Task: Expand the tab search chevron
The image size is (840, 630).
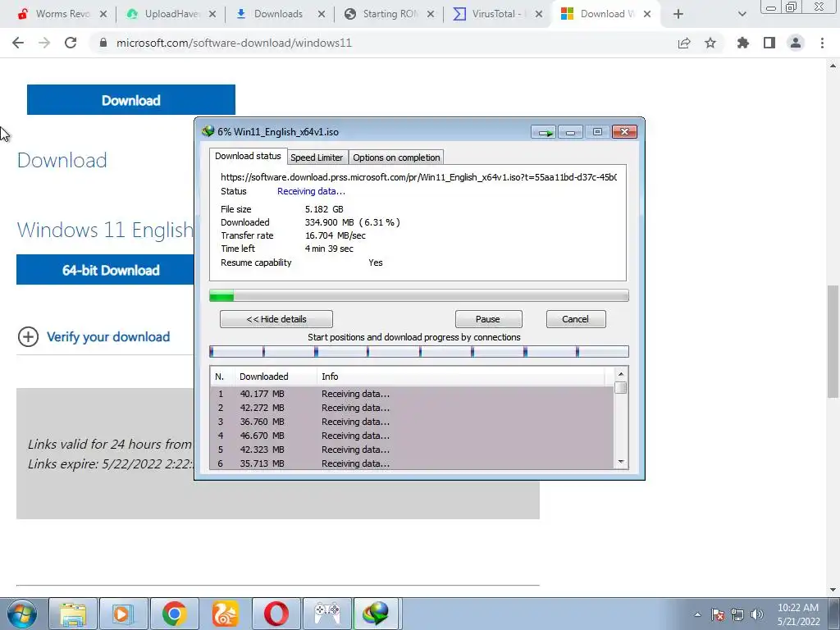Action: [742, 14]
